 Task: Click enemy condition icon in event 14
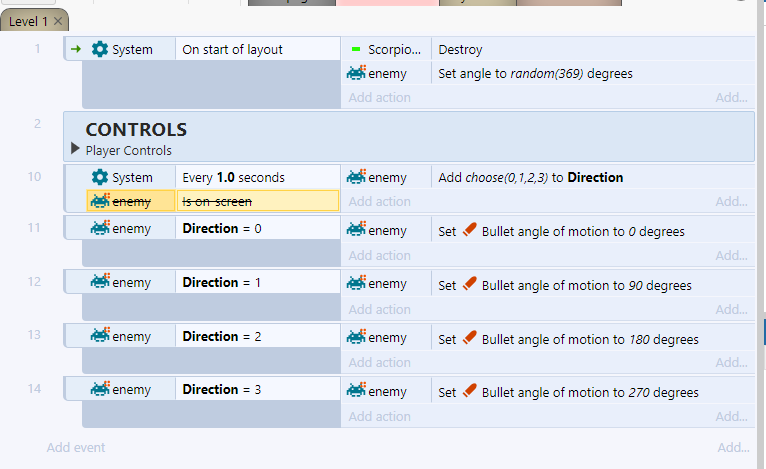100,389
